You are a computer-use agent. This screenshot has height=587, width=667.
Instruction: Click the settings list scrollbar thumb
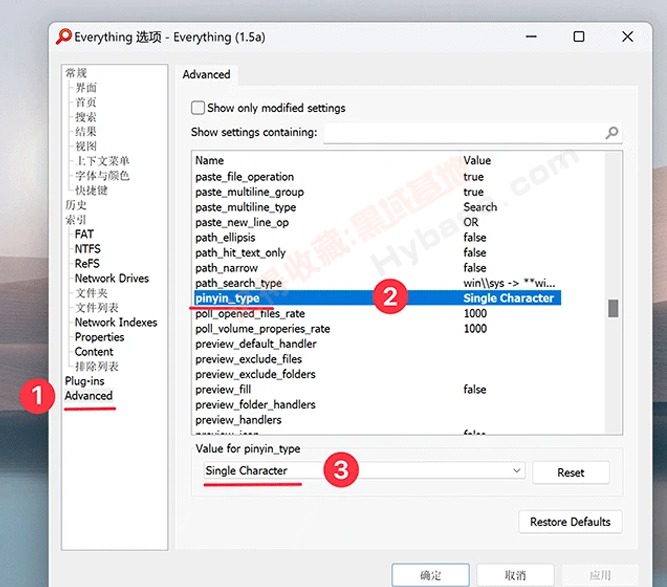[x=613, y=308]
